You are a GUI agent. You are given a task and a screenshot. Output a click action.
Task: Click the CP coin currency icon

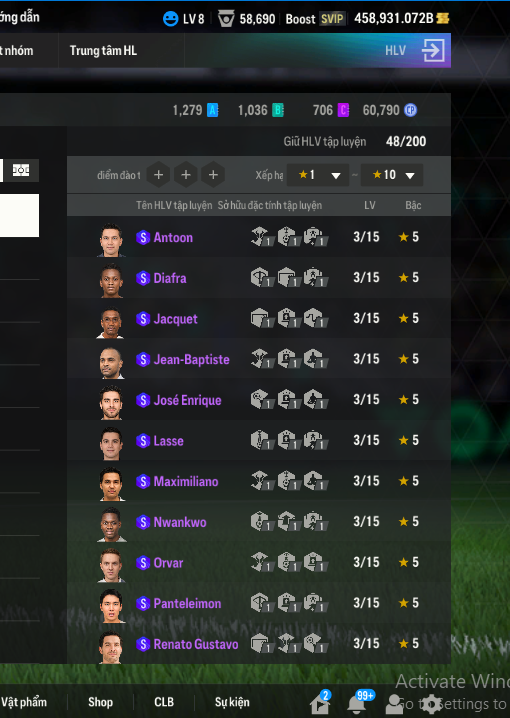coord(410,110)
